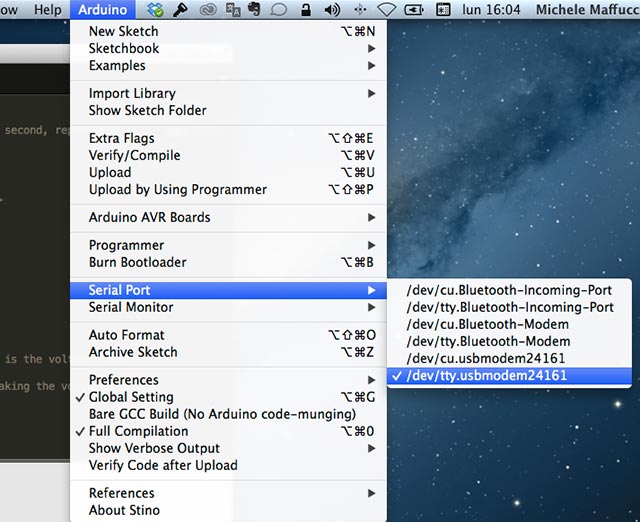Click Burn Bootloader menu entry

(137, 262)
